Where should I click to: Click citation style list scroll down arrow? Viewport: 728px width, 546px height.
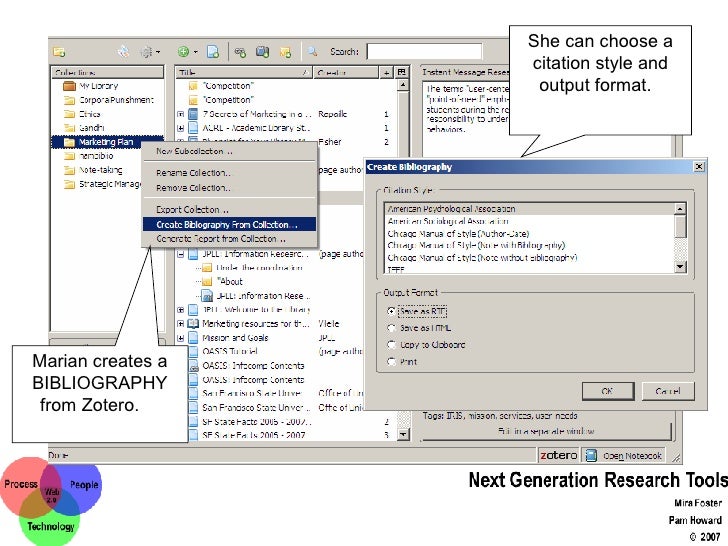coord(680,266)
